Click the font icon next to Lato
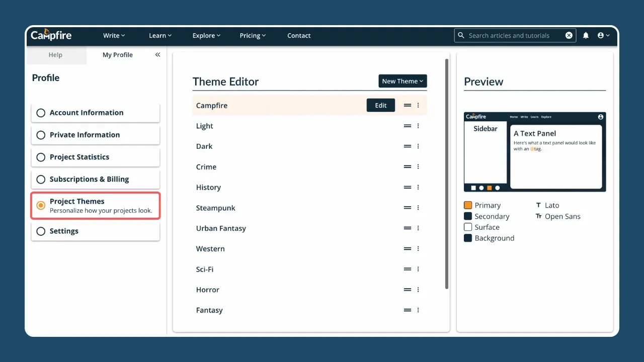Screen dimensions: 644x362 point(538,205)
